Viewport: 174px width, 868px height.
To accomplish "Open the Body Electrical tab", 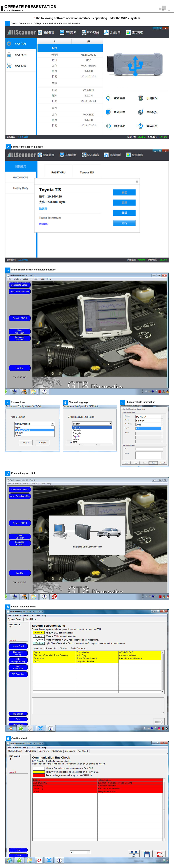I will 78,648.
